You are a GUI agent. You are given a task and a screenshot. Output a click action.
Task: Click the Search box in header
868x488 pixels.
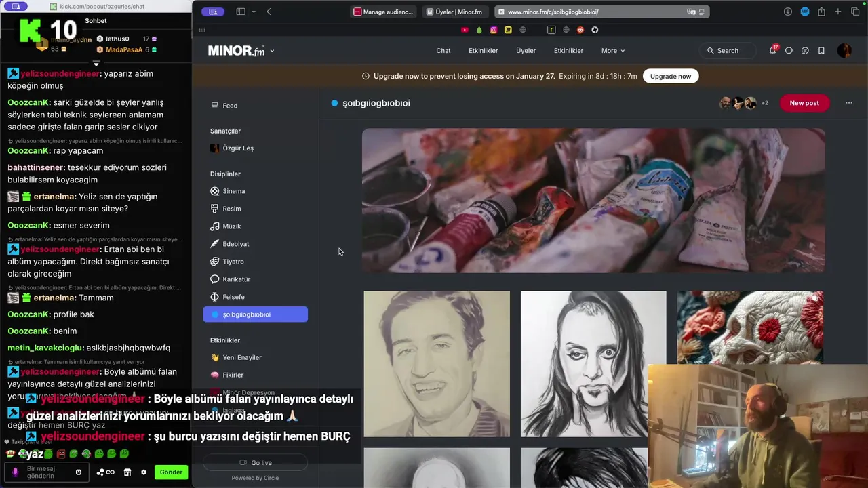coord(728,51)
